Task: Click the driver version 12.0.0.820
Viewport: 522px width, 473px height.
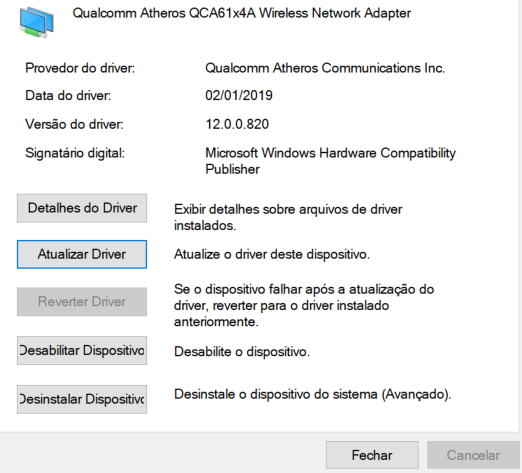Action: click(237, 124)
